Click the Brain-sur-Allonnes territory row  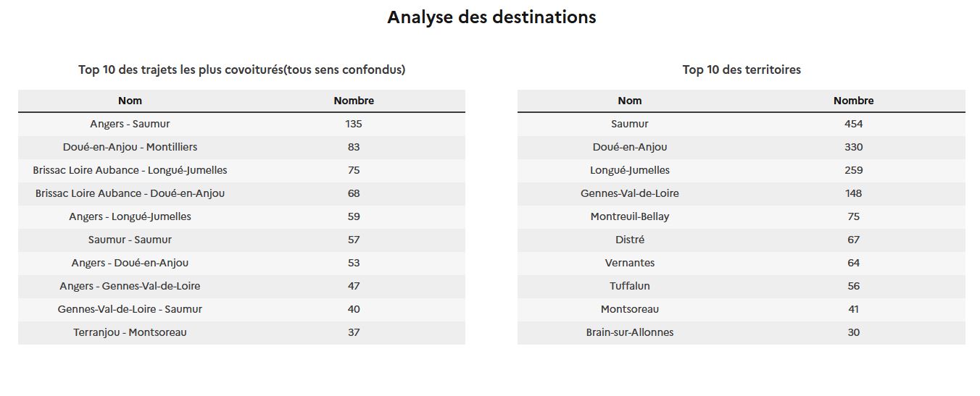click(x=742, y=332)
